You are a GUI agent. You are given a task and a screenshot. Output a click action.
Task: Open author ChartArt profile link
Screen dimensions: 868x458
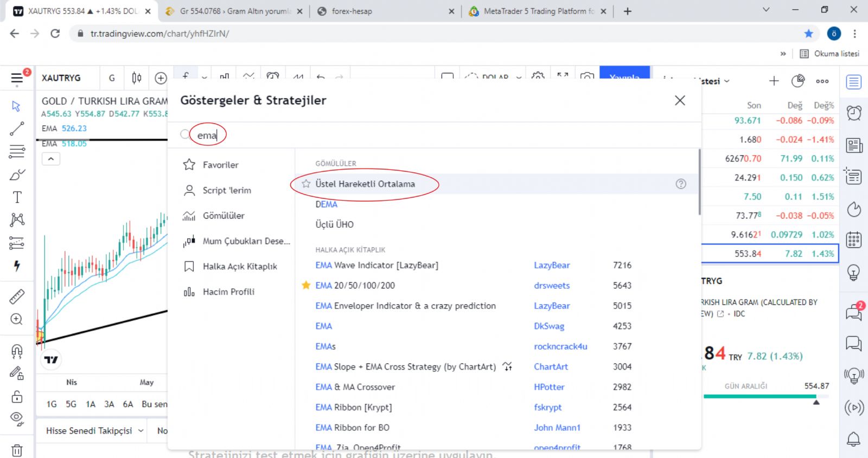551,366
